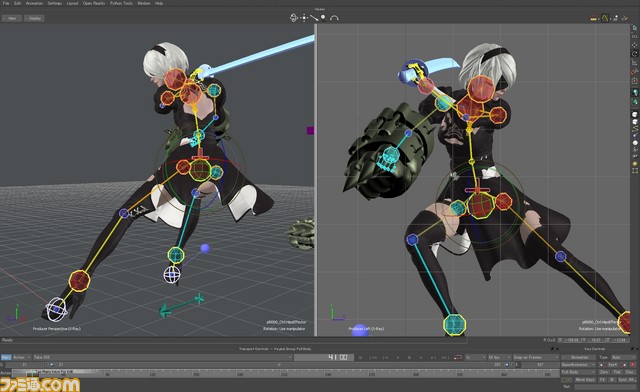Open the File menu

[6, 3]
